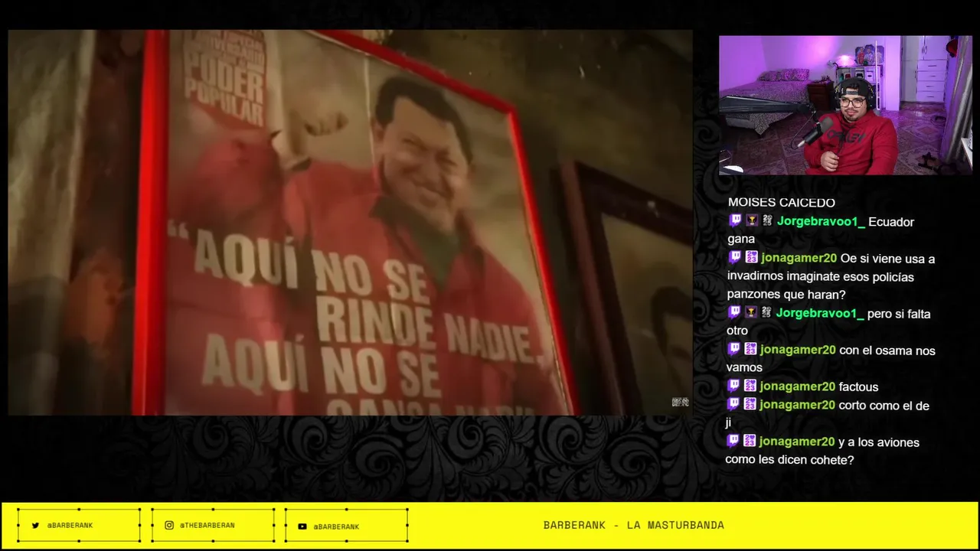Click the 'Ecuador' message text
This screenshot has height=551, width=980.
(891, 222)
